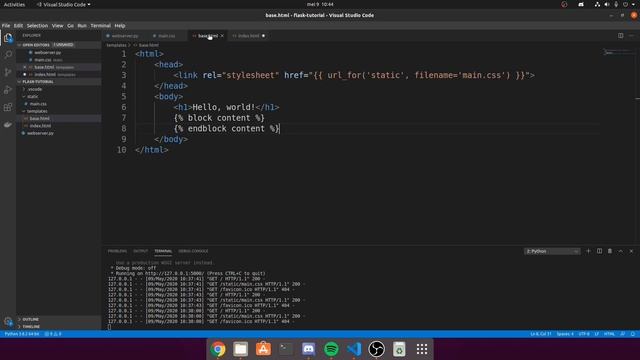Switch to the Debug Console panel tab
This screenshot has height=360, width=640.
193,251
